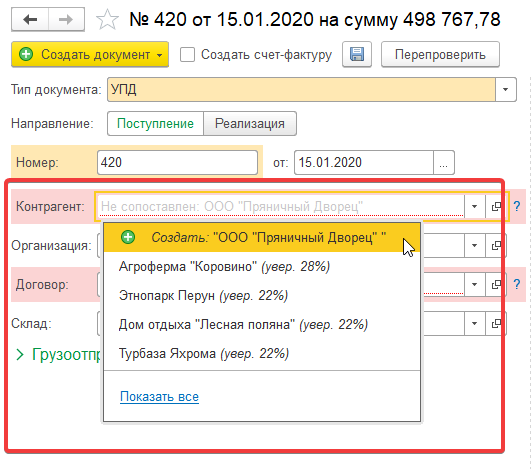Viewport: 531px width, 473px height.
Task: Expand the Контрагент field dropdown arrow
Action: point(474,206)
